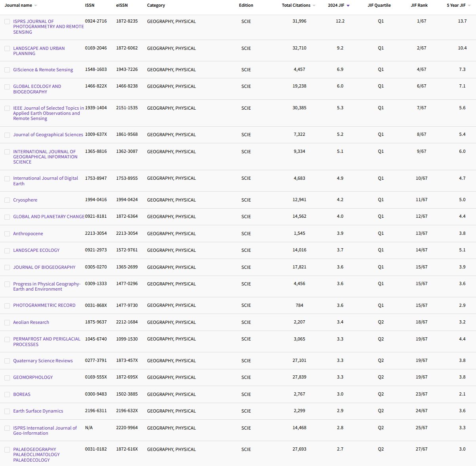The width and height of the screenshot is (476, 466).
Task: Sort by Total Citations column arrow
Action: pyautogui.click(x=314, y=6)
